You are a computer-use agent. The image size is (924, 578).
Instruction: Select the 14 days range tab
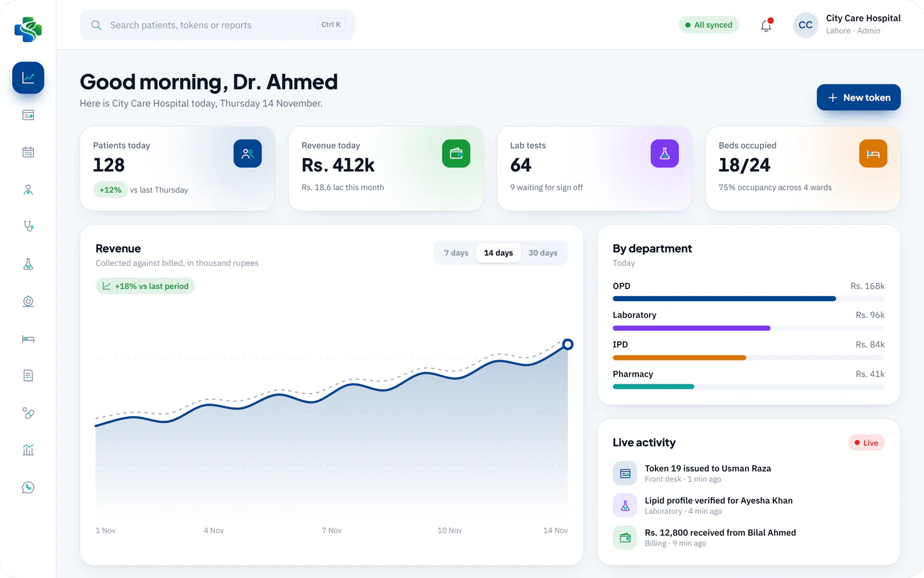tap(498, 253)
